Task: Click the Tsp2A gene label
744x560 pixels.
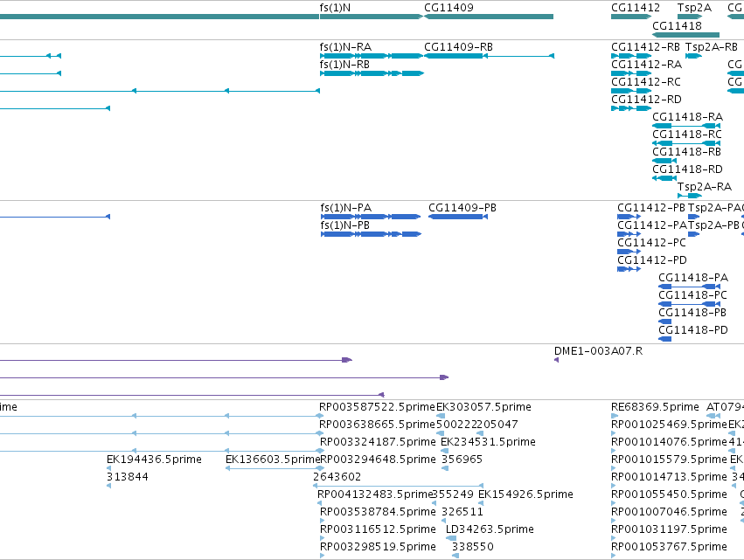Action: [x=695, y=8]
